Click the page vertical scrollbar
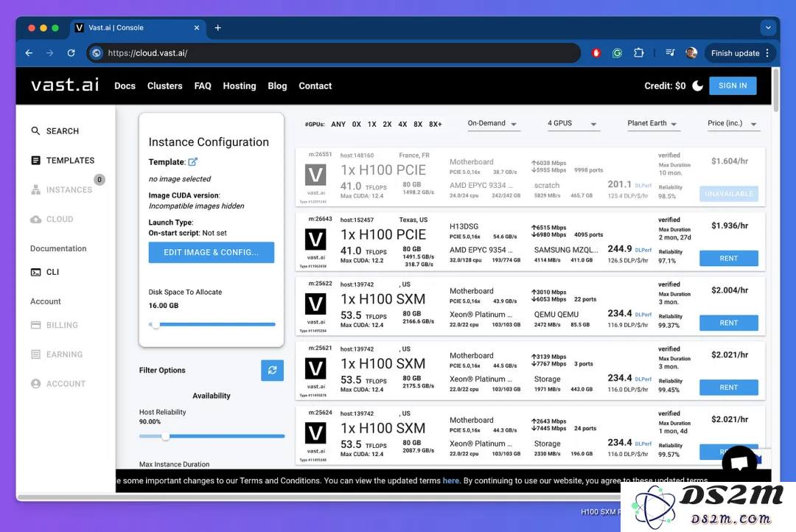The height and width of the screenshot is (532, 796). 775,90
